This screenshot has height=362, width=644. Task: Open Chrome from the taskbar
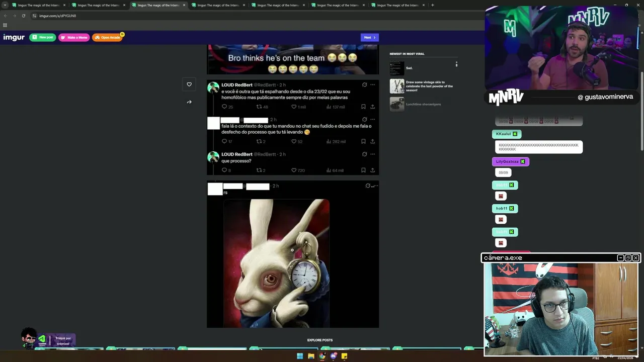click(322, 356)
